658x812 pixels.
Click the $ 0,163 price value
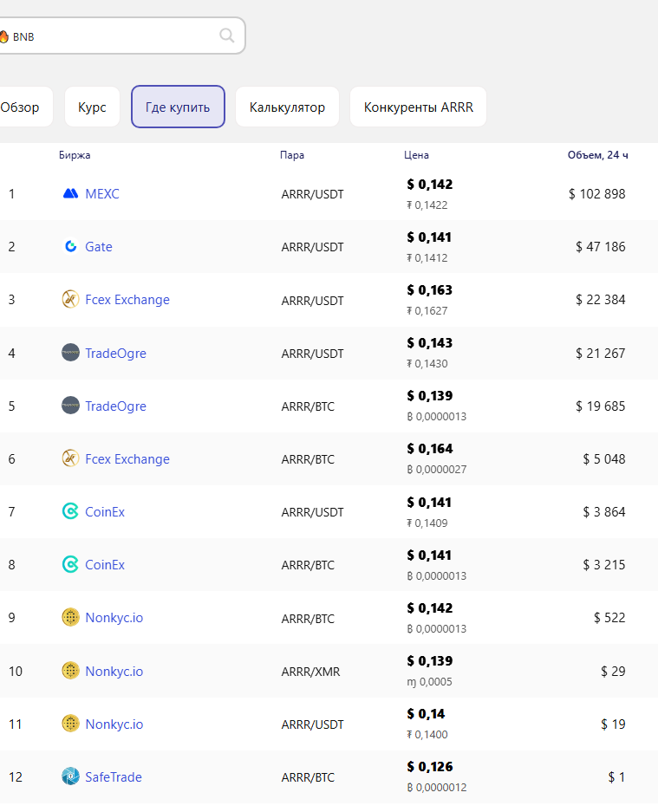429,290
